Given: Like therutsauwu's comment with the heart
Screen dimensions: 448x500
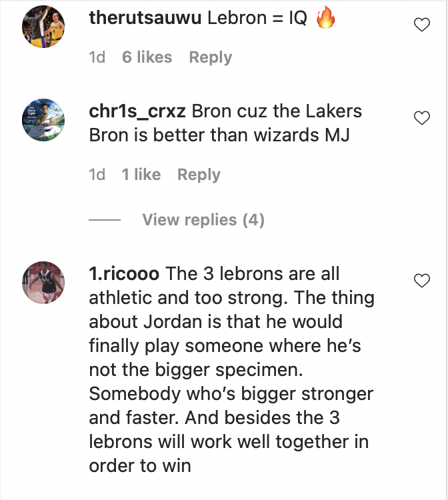Looking at the screenshot, I should tap(421, 26).
